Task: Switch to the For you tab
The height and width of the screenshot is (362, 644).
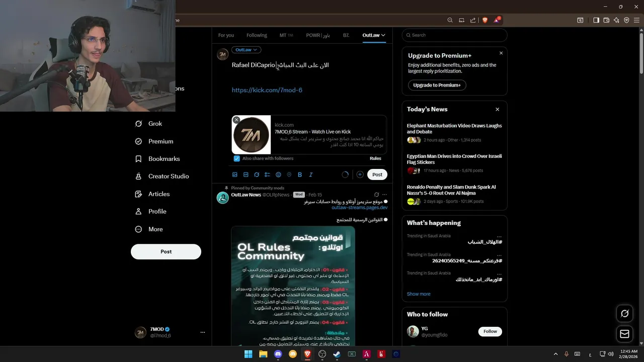Action: click(226, 35)
